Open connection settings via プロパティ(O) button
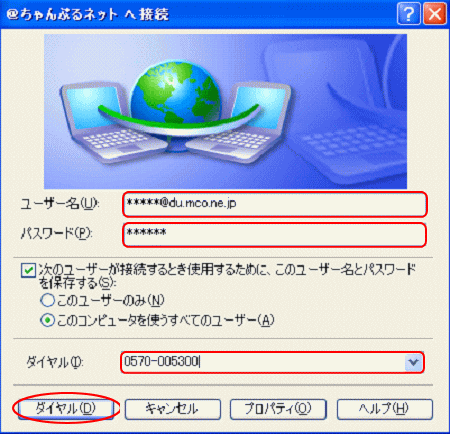 (x=278, y=409)
